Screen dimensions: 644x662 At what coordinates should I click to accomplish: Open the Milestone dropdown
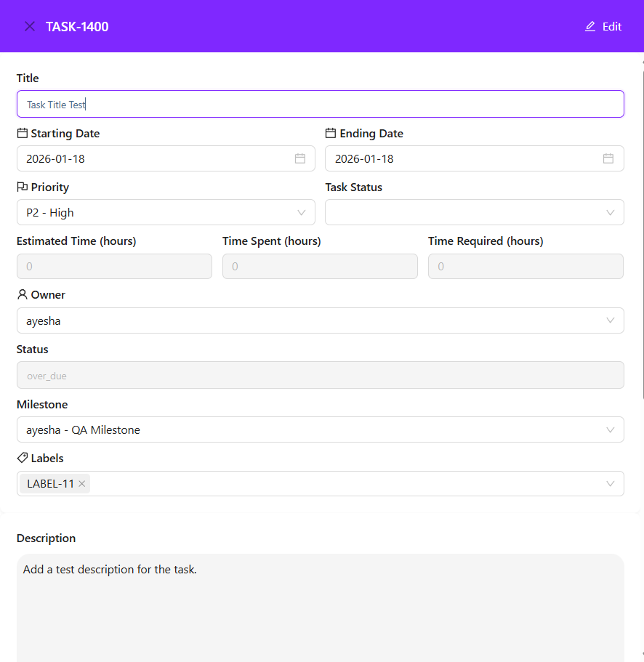tap(320, 429)
